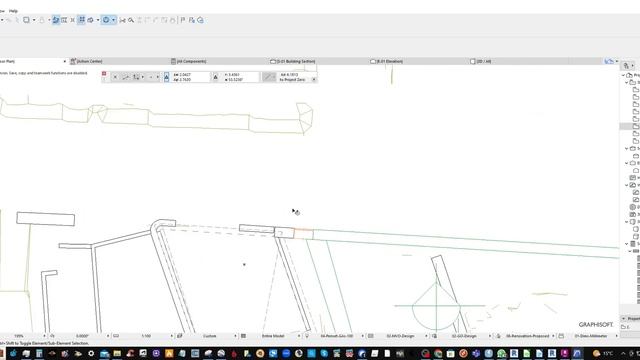
Task: Click the structure display icon beside Entire Model
Action: [243, 336]
